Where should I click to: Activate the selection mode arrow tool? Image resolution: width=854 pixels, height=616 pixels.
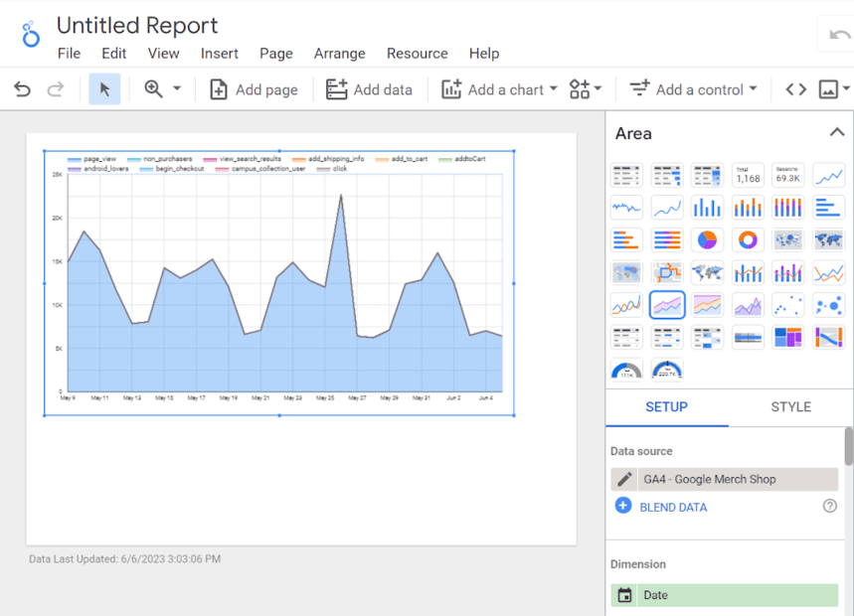(x=104, y=89)
